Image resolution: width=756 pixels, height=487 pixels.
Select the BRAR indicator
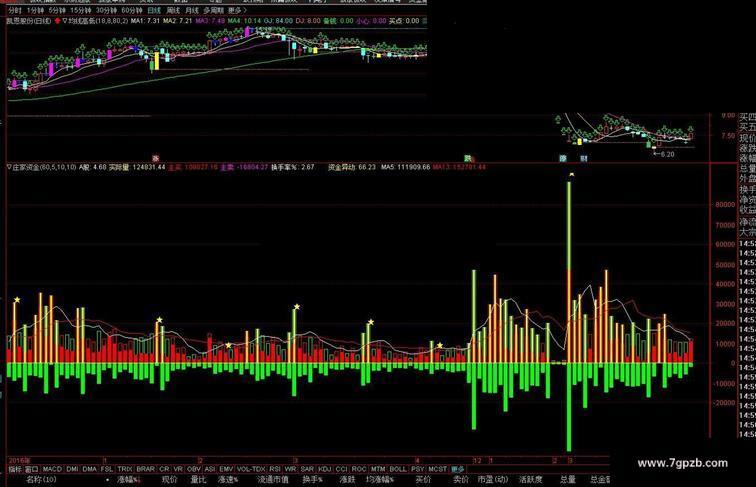click(x=146, y=469)
